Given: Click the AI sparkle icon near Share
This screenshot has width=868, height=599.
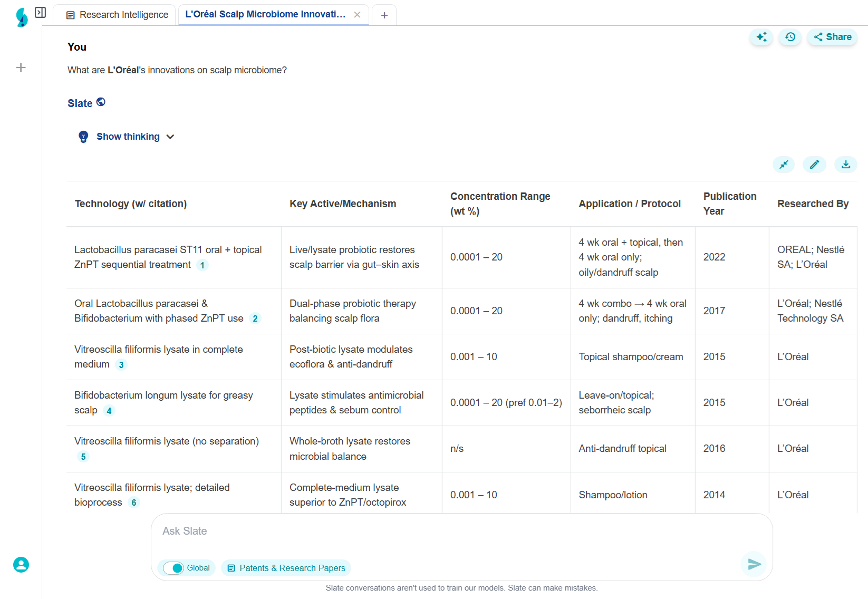Looking at the screenshot, I should (x=761, y=37).
